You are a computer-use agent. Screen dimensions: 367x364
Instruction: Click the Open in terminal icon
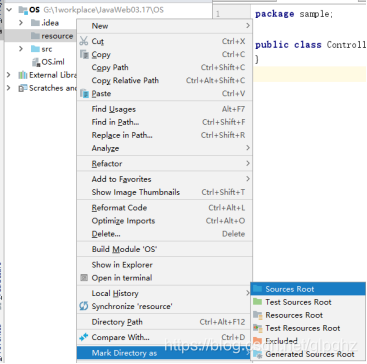[84, 278]
